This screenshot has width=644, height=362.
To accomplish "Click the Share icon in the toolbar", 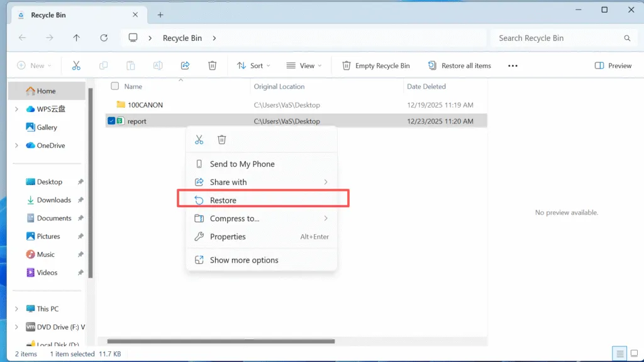I will click(x=185, y=65).
